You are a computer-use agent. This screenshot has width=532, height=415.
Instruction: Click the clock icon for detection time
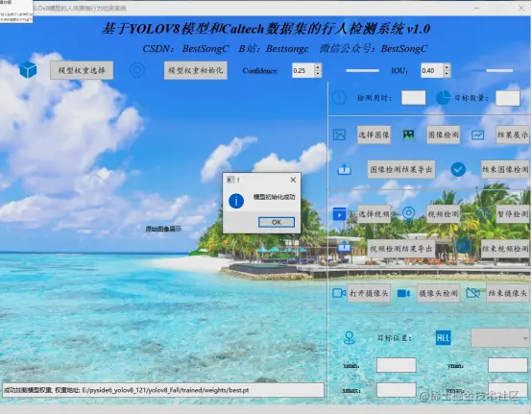click(339, 98)
